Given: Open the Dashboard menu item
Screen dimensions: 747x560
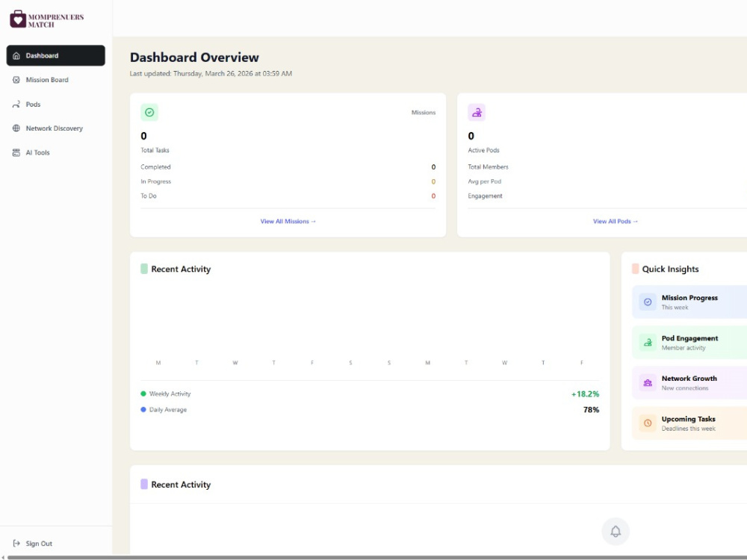Looking at the screenshot, I should point(56,56).
